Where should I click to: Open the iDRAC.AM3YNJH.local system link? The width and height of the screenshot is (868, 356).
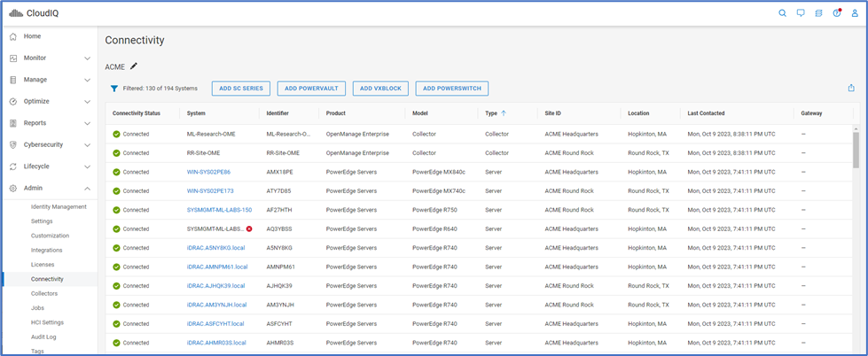(x=217, y=305)
